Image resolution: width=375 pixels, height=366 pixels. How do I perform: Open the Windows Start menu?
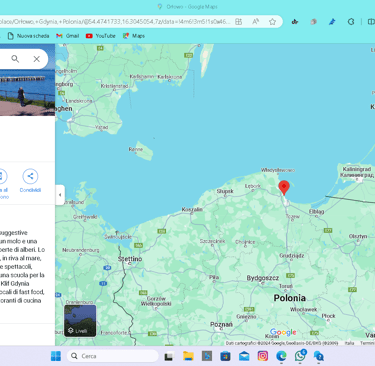(56, 356)
